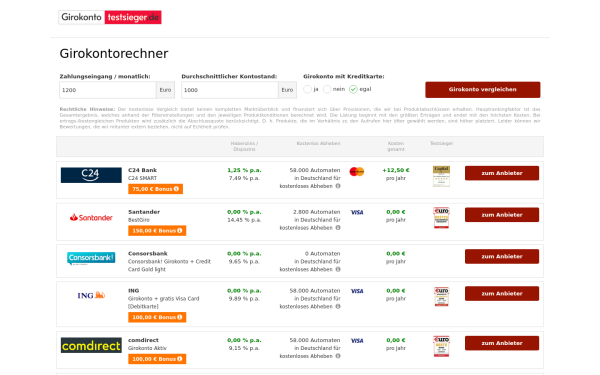
Task: Click the 'Kostenlos Abheben' column header
Action: click(x=318, y=143)
